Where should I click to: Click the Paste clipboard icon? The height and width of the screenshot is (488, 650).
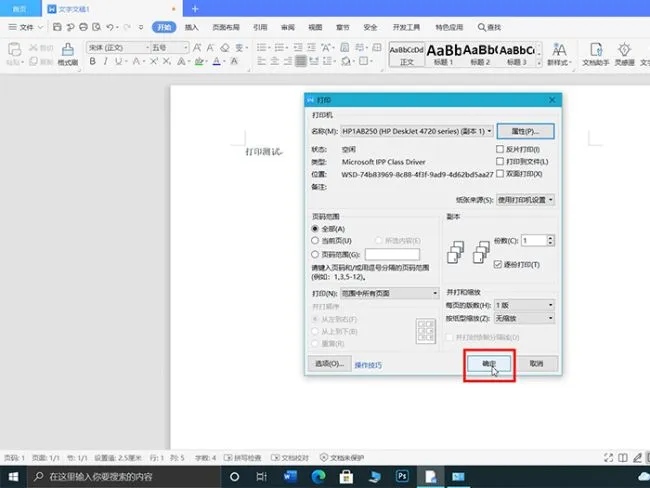tap(15, 49)
